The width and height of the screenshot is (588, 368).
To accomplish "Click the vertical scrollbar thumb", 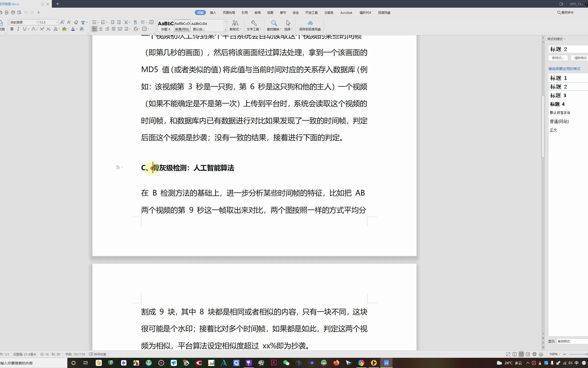I will [543, 126].
